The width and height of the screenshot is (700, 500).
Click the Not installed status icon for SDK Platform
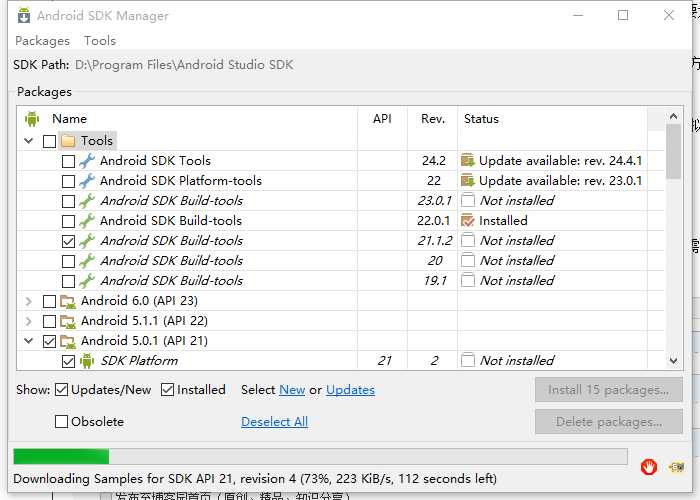coord(467,360)
